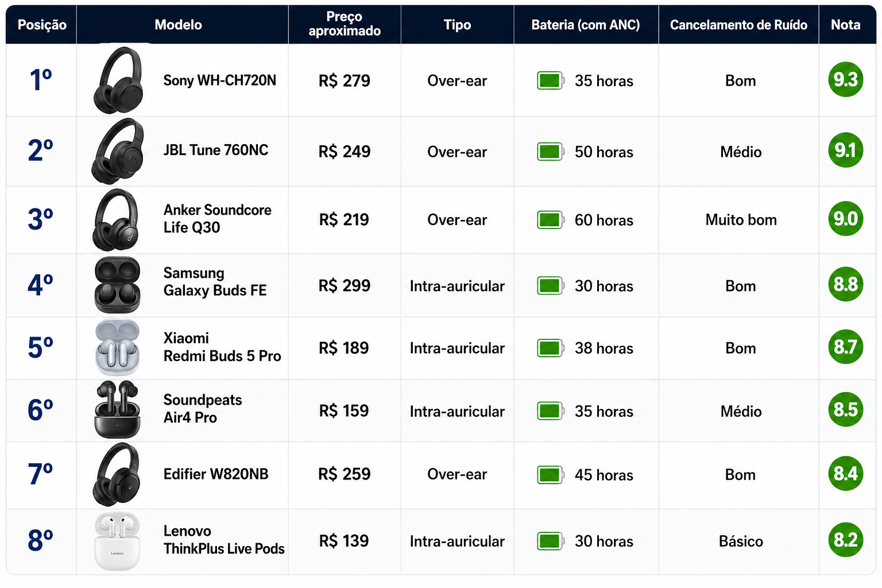Screen dimensions: 882x588
Task: Click the "5º" position number
Action: [x=41, y=347]
